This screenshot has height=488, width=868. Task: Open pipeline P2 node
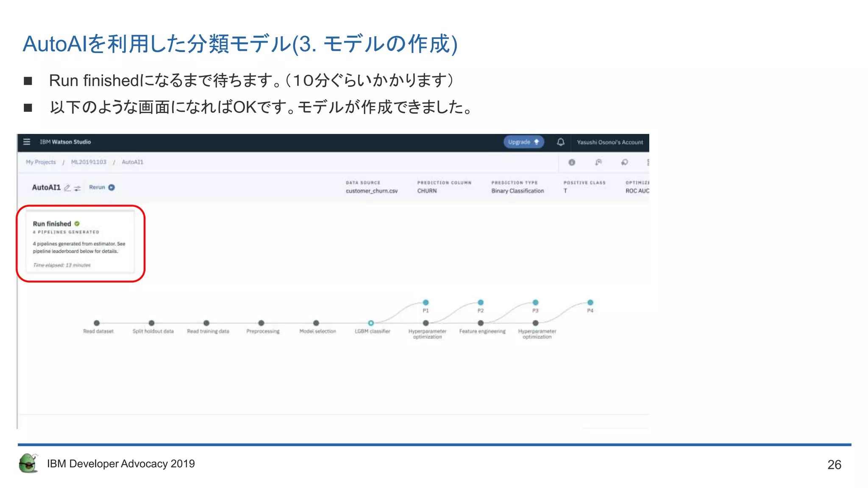[481, 302]
